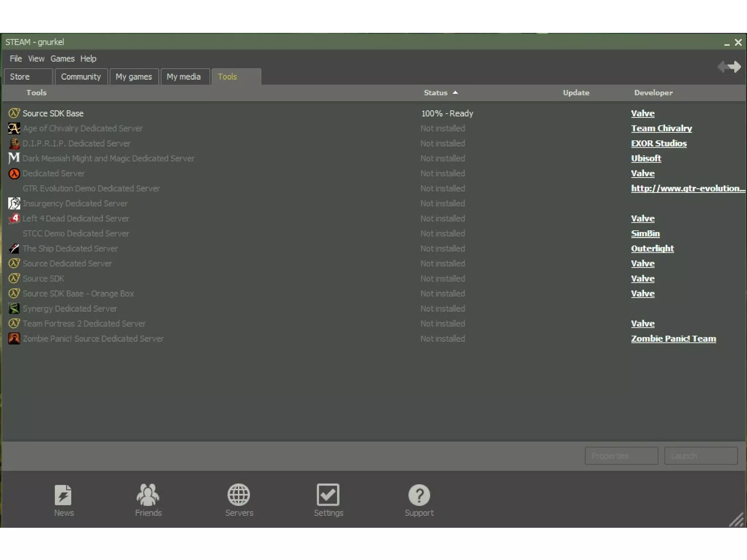747x560 pixels.
Task: Click the Dark Messiah M icon
Action: [x=14, y=158]
